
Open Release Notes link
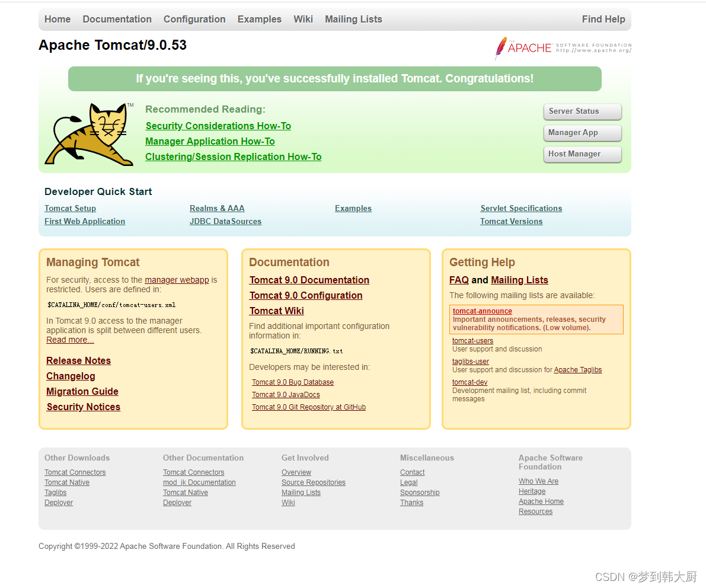79,360
